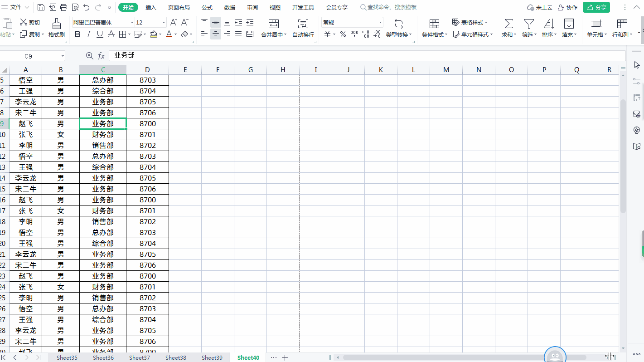Select the Format Painter (格式刷) tool
644x362 pixels.
click(56, 28)
